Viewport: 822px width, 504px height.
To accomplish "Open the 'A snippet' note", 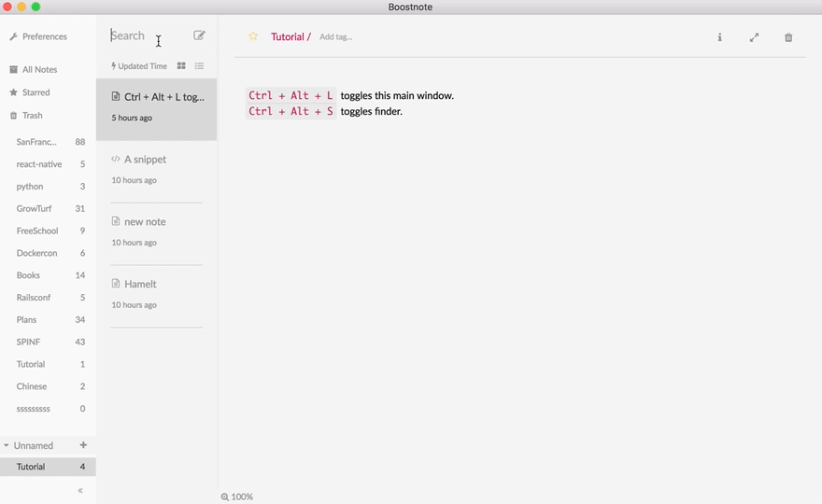I will coord(156,172).
